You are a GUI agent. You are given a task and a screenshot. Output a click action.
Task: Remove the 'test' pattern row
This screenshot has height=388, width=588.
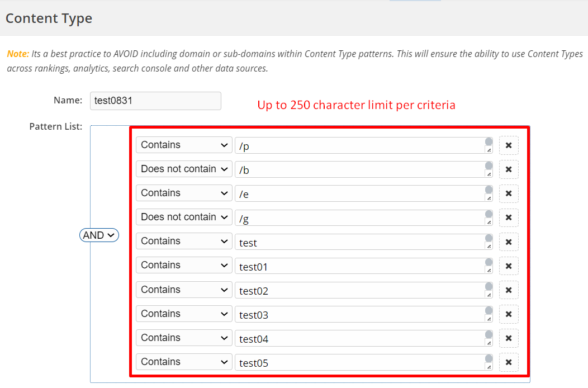(x=508, y=242)
